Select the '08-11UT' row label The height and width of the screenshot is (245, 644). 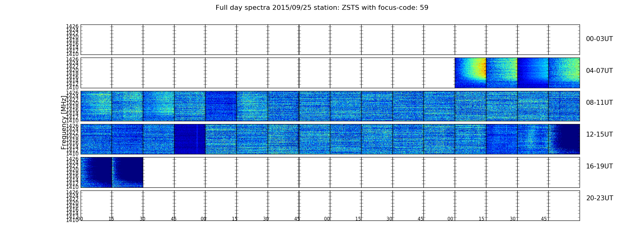(x=599, y=103)
